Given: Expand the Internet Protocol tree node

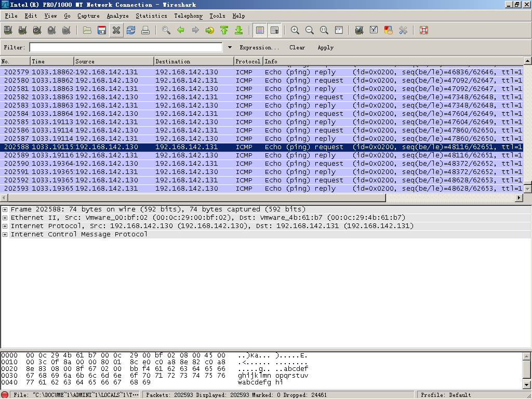Looking at the screenshot, I should pyautogui.click(x=5, y=226).
